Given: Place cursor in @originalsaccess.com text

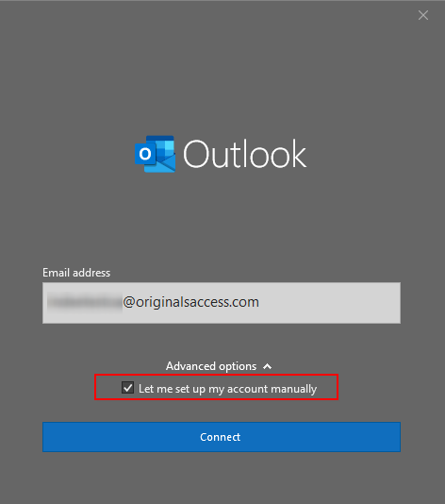Looking at the screenshot, I should tap(190, 302).
